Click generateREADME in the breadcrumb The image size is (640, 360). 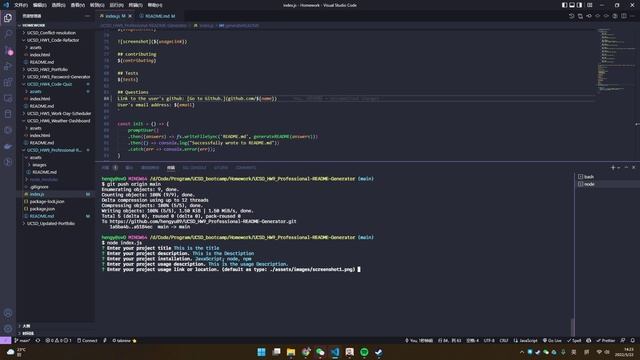coord(239,25)
